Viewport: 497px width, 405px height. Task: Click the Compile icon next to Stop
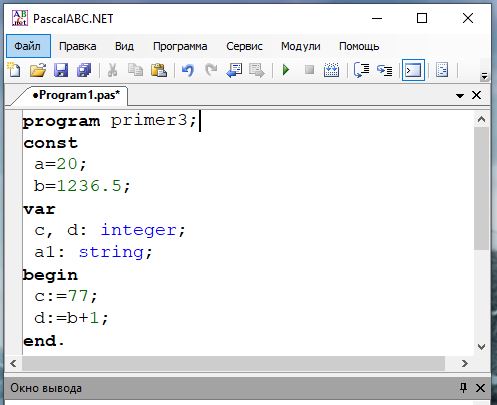[331, 70]
